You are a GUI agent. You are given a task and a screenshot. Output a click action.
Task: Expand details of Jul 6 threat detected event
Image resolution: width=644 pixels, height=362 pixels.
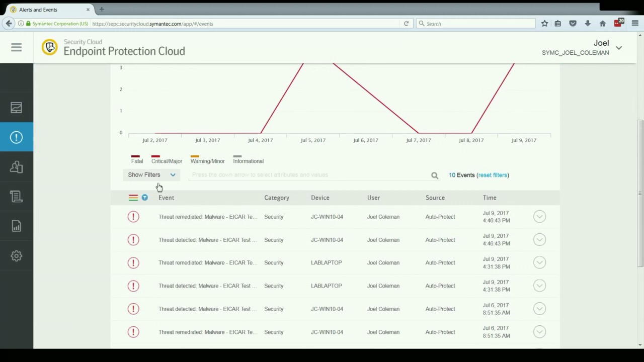539,309
